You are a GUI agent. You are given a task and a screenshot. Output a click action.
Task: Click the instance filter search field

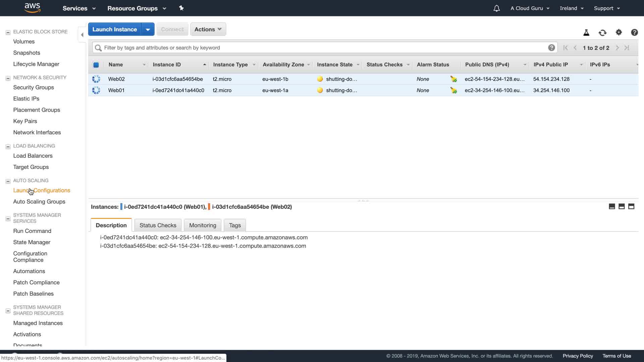tap(322, 48)
